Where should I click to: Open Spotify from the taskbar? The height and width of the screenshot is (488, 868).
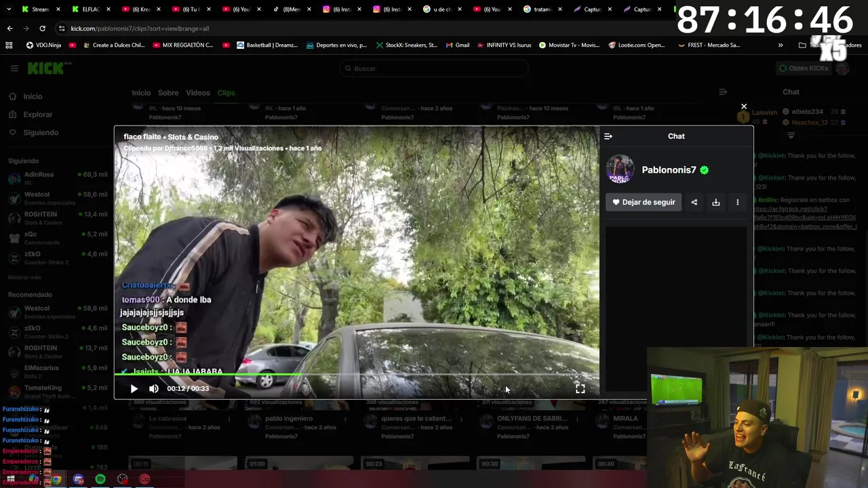coord(100,479)
